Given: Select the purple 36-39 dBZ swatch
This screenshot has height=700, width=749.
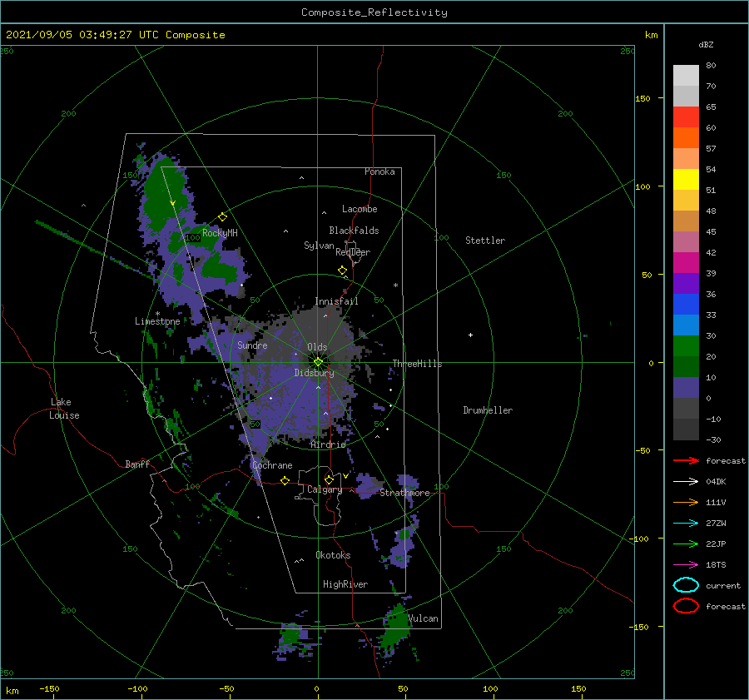Looking at the screenshot, I should (x=686, y=284).
